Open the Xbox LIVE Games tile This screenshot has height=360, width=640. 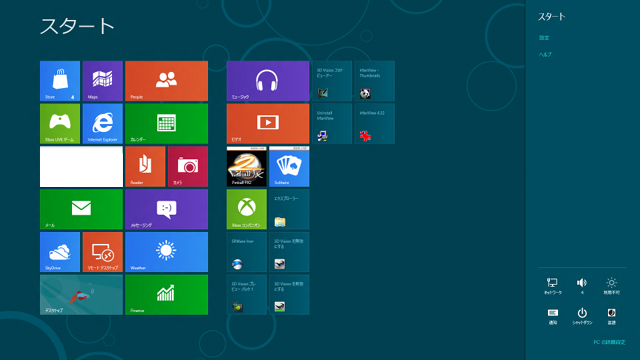click(60, 124)
